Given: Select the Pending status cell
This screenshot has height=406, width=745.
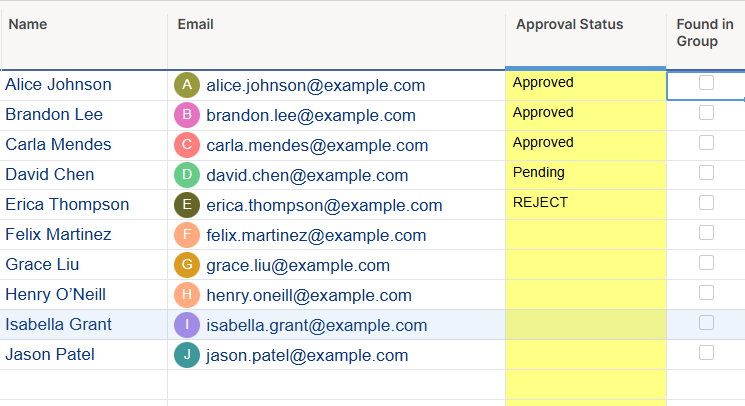Looking at the screenshot, I should (x=585, y=175).
